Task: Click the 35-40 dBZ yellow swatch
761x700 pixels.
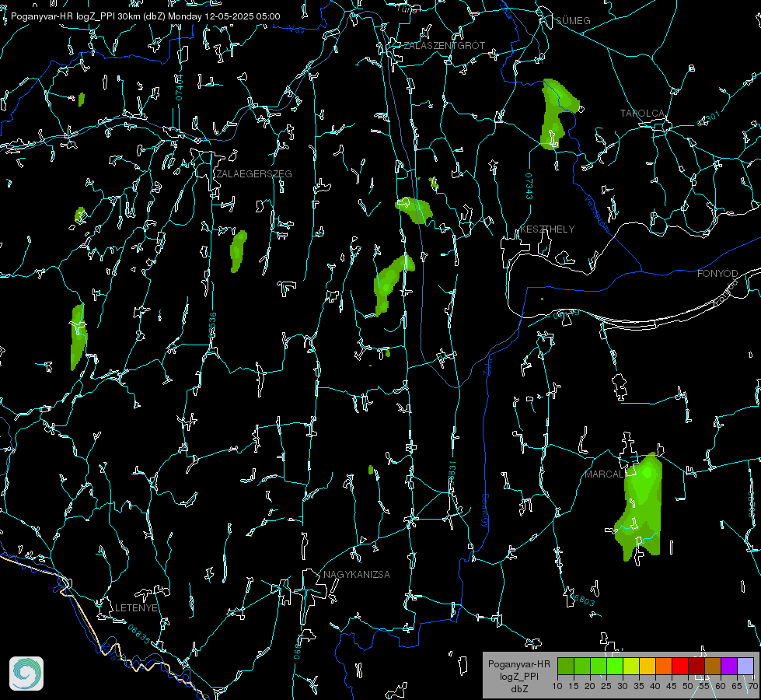Action: [648, 666]
